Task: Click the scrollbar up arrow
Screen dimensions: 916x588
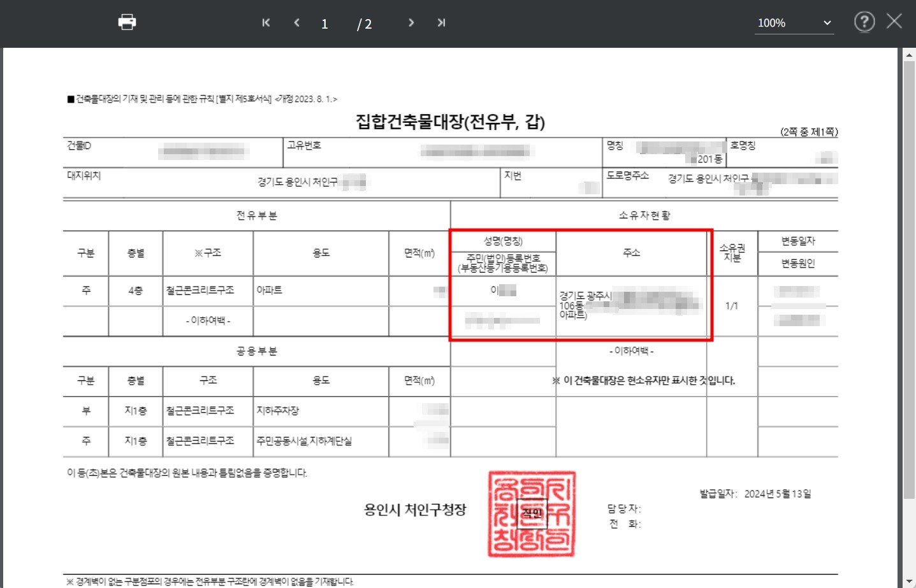Action: 909,55
